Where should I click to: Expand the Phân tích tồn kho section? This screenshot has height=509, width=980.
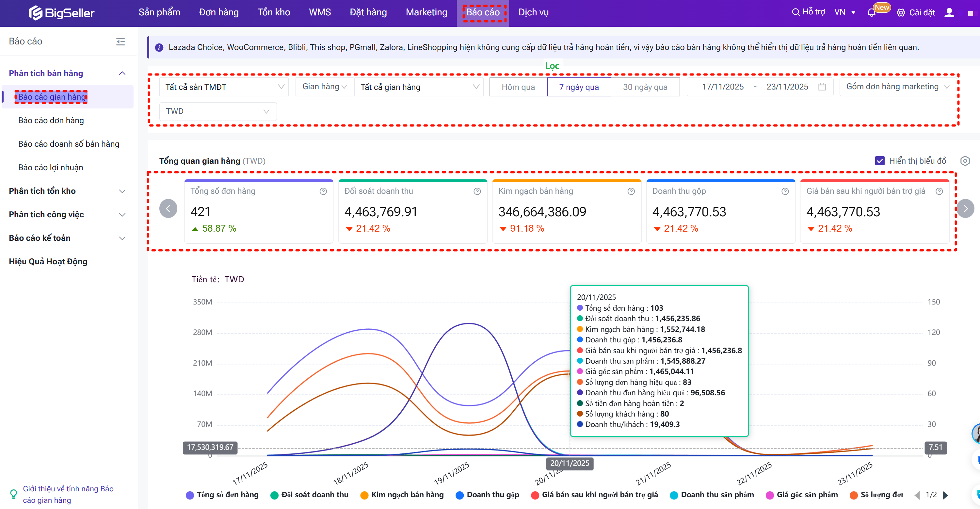(x=67, y=191)
